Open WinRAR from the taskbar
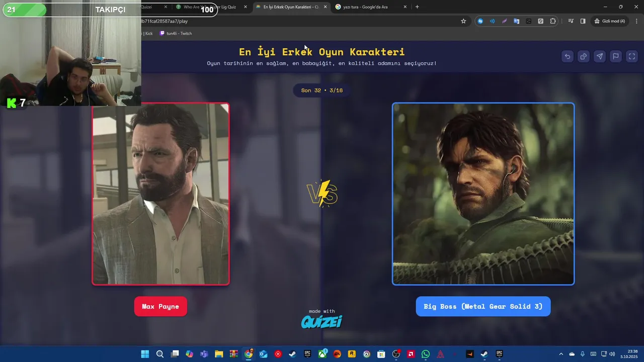 (233, 354)
